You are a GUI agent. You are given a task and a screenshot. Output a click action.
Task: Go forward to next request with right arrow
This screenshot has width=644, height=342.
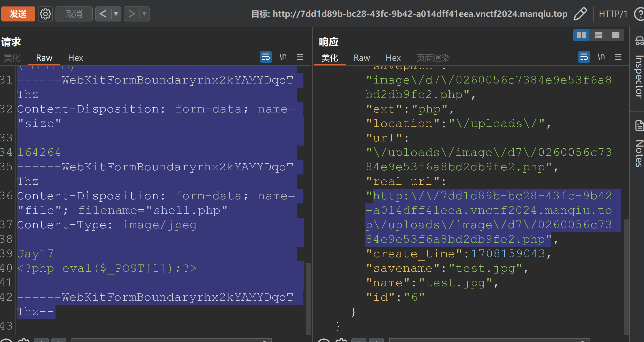(x=131, y=14)
